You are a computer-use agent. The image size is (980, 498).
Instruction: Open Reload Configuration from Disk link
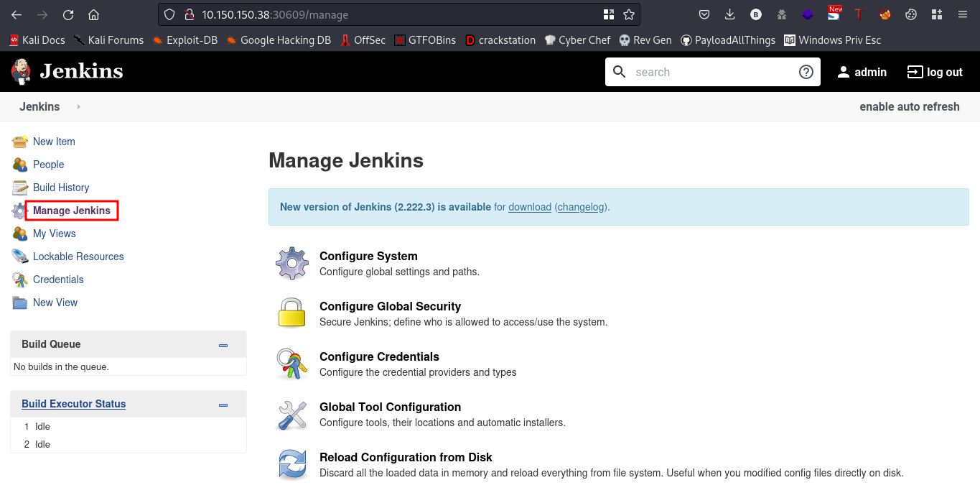(406, 457)
